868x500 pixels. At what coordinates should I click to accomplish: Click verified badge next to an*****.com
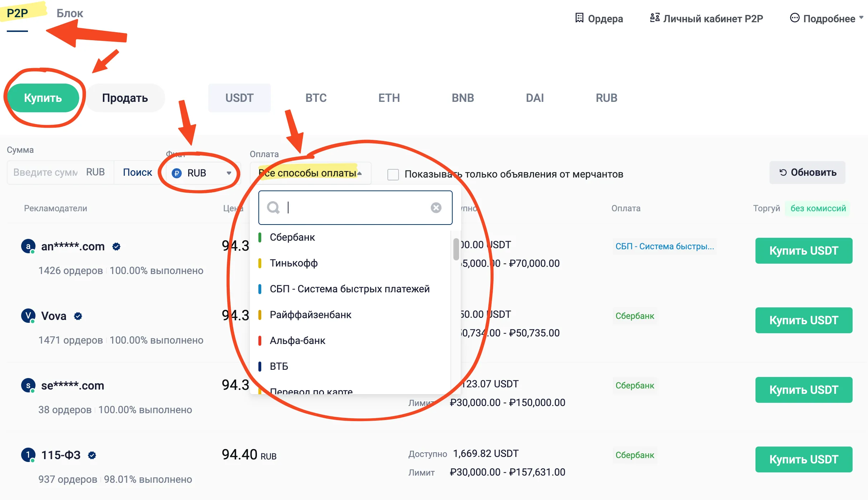tap(116, 246)
